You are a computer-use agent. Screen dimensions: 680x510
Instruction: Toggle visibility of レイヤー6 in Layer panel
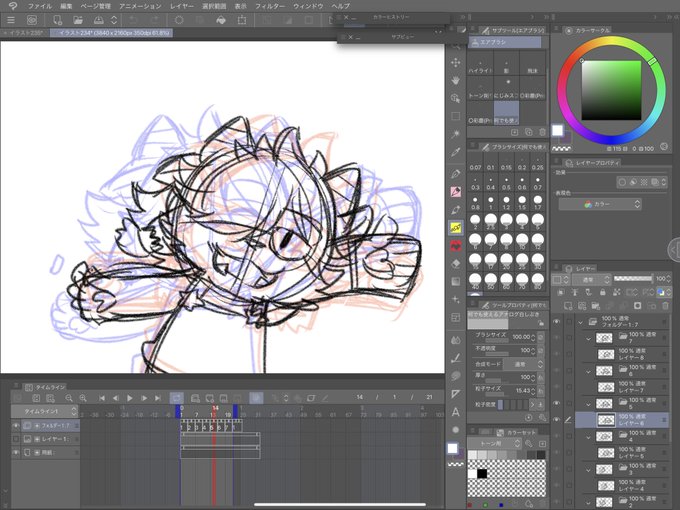point(556,420)
